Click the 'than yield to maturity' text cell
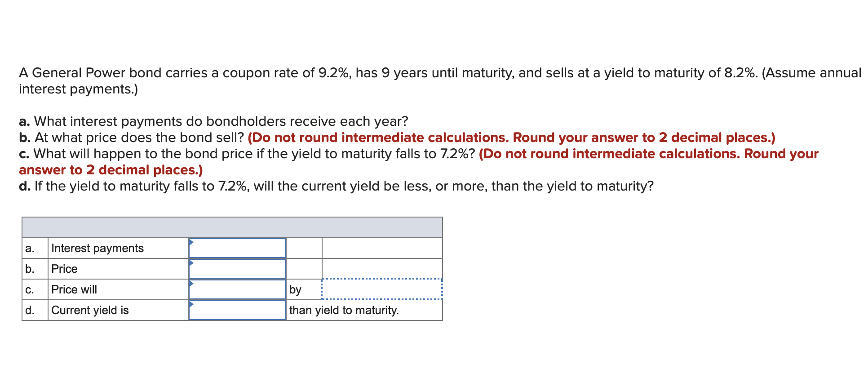This screenshot has width=868, height=391. coord(344,310)
